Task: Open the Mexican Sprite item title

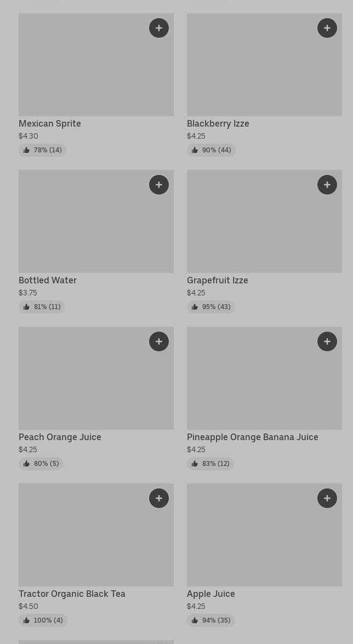Action: click(50, 124)
